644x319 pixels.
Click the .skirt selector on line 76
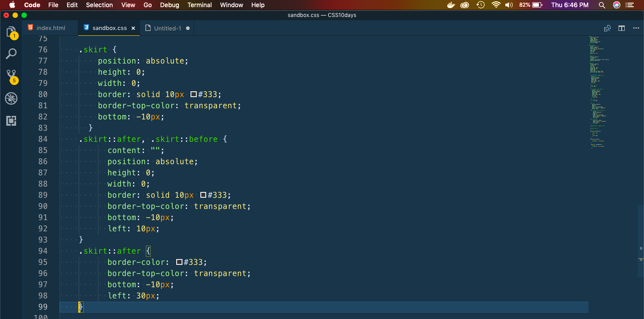(93, 50)
